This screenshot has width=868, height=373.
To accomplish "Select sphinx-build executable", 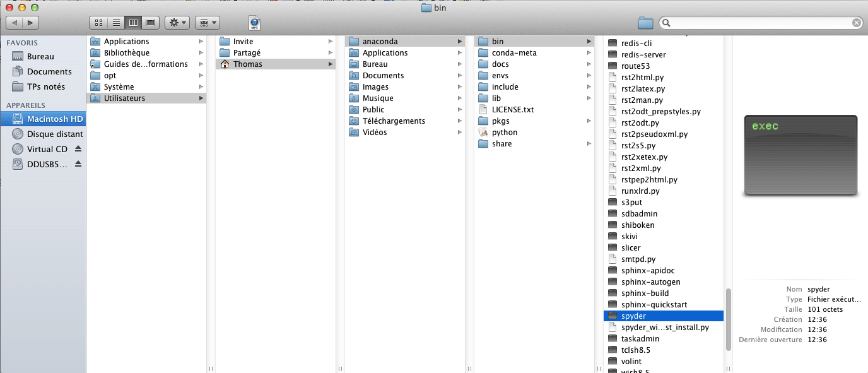I will [x=664, y=293].
